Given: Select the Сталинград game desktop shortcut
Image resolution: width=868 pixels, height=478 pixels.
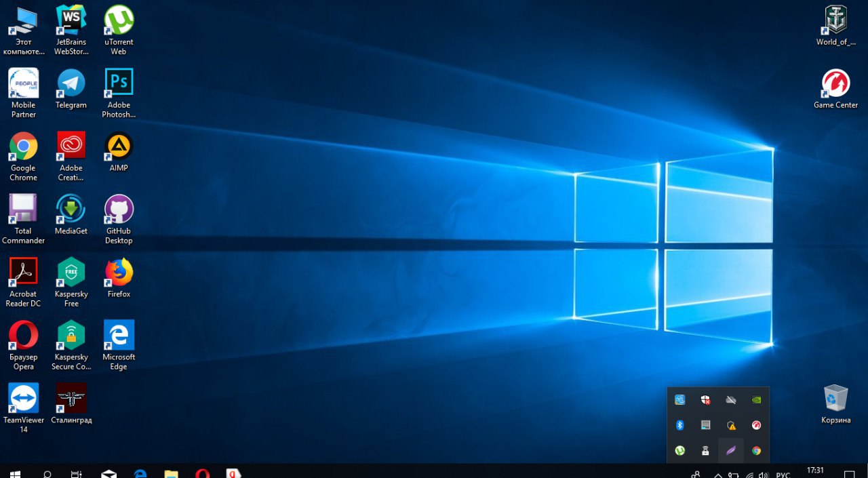Looking at the screenshot, I should 71,404.
